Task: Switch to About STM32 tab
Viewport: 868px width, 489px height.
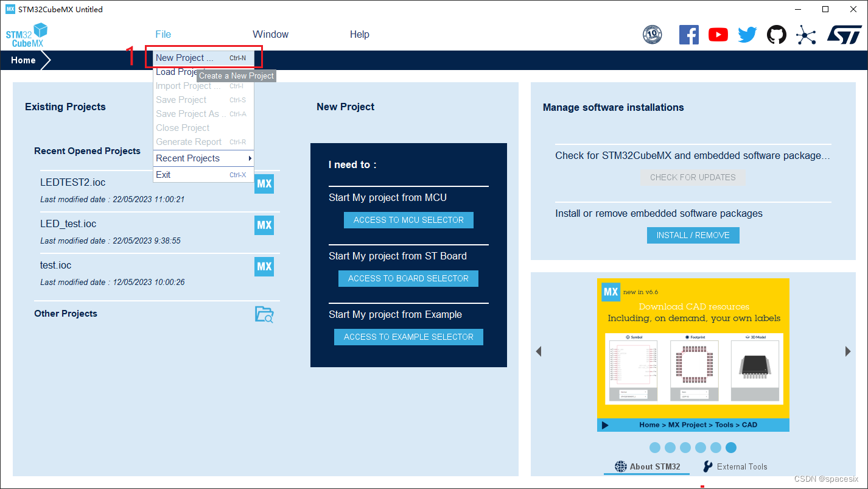Action: tap(648, 466)
